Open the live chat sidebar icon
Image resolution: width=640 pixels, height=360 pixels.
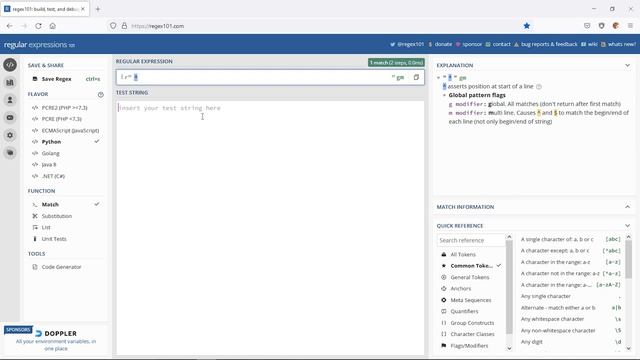coord(10,153)
